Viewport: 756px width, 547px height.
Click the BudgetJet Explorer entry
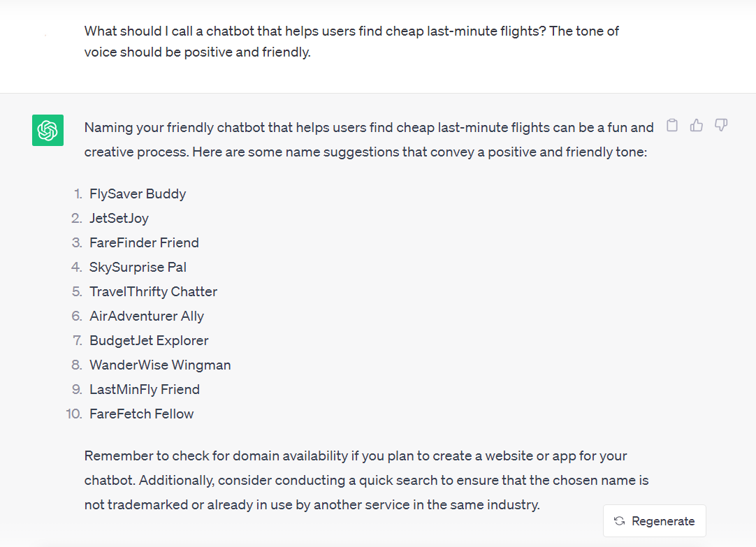[149, 340]
